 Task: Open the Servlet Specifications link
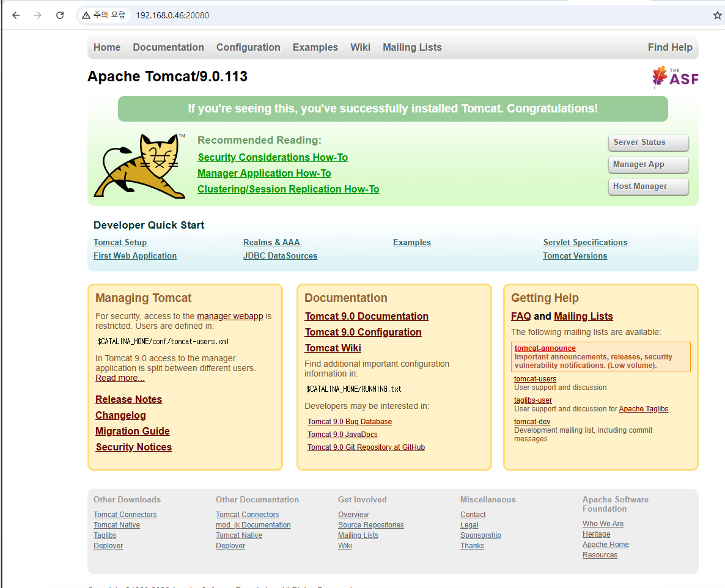(585, 242)
